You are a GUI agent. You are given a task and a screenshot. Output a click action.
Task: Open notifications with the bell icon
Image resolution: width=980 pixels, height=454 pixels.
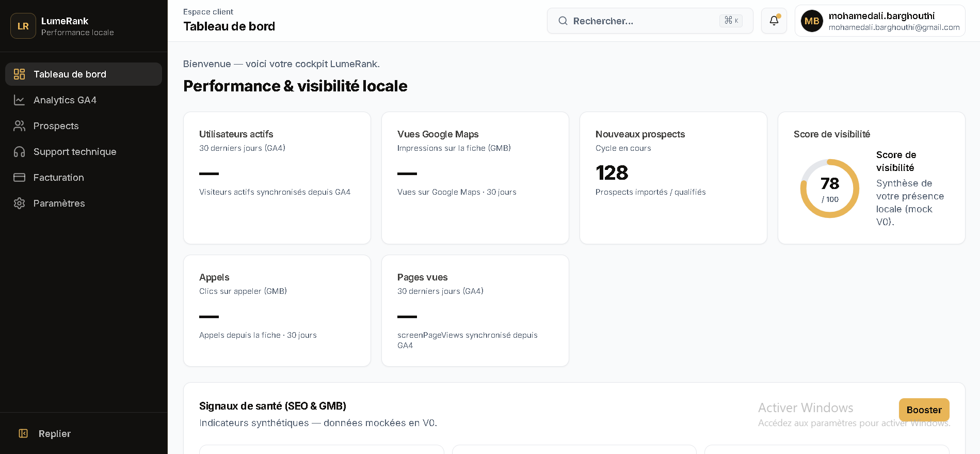[774, 21]
